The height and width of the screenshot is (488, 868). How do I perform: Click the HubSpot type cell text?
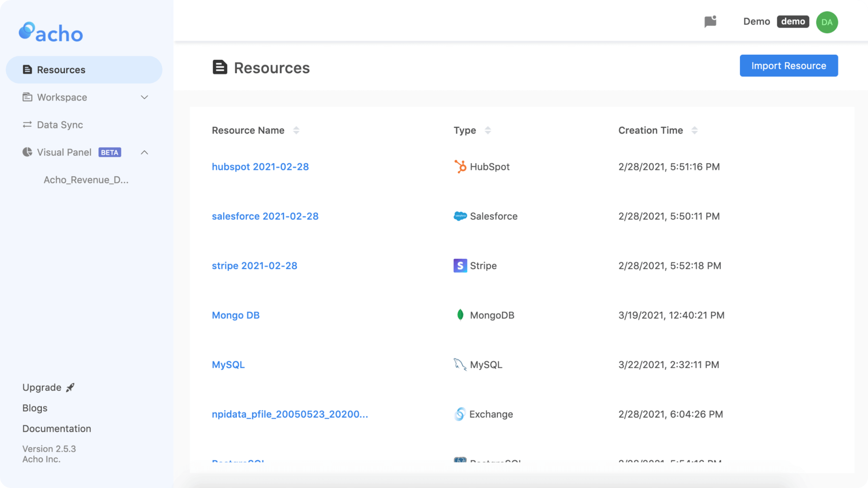[490, 167]
